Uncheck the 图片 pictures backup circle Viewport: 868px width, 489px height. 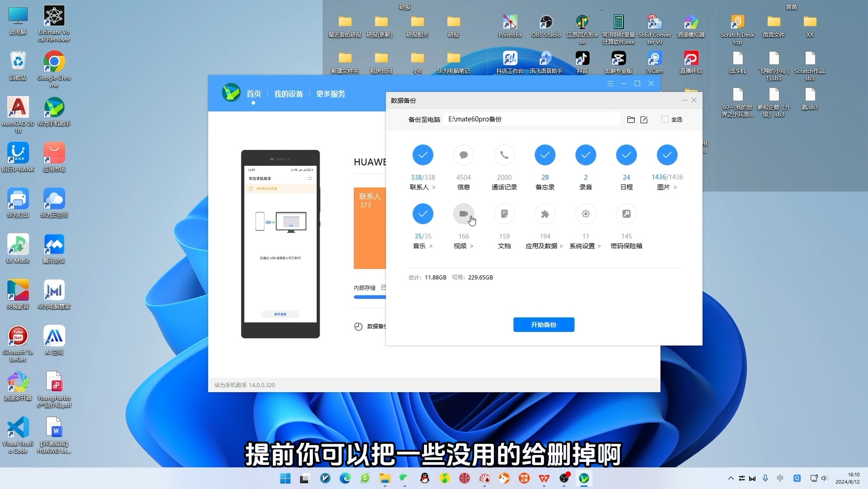coord(667,155)
